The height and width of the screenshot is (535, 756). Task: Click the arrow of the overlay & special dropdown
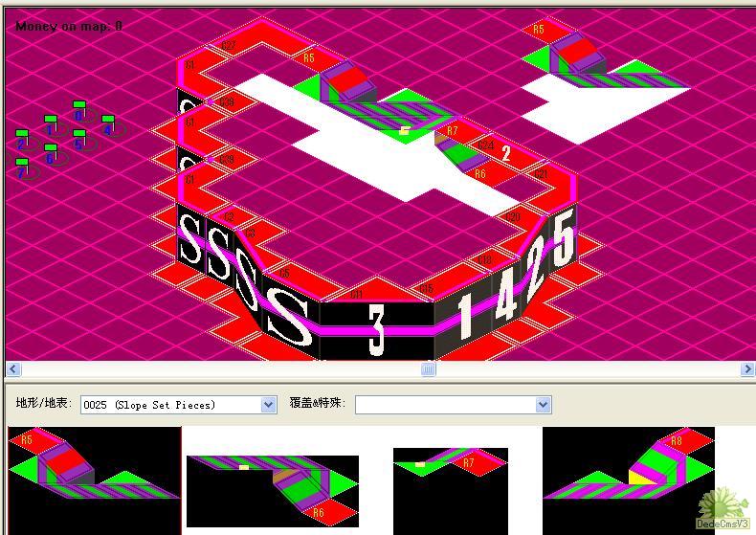point(543,405)
